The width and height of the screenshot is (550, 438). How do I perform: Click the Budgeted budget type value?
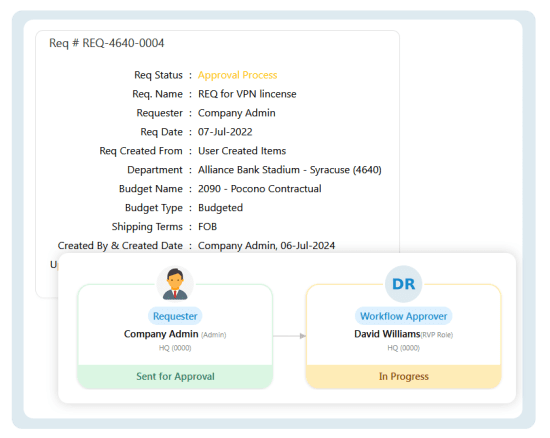pos(220,208)
